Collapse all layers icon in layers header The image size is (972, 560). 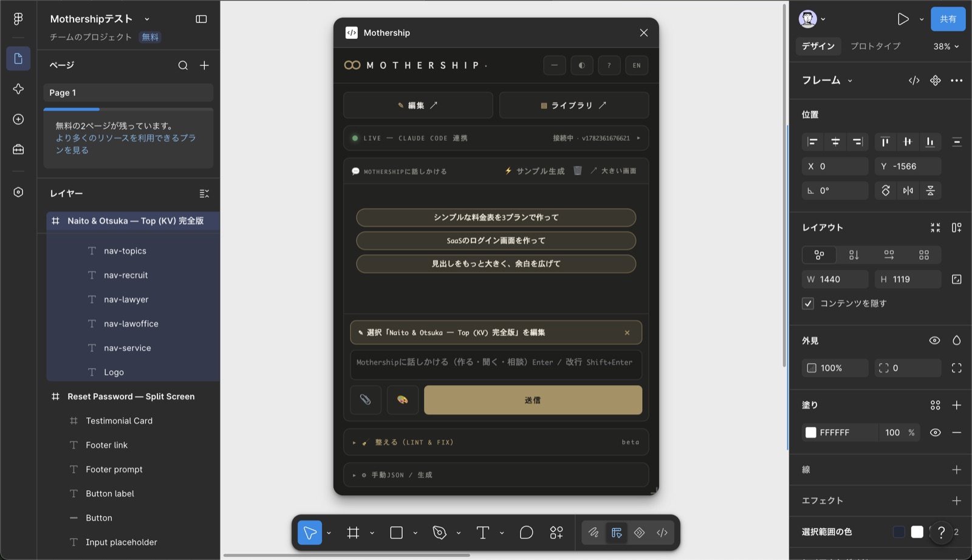click(204, 193)
